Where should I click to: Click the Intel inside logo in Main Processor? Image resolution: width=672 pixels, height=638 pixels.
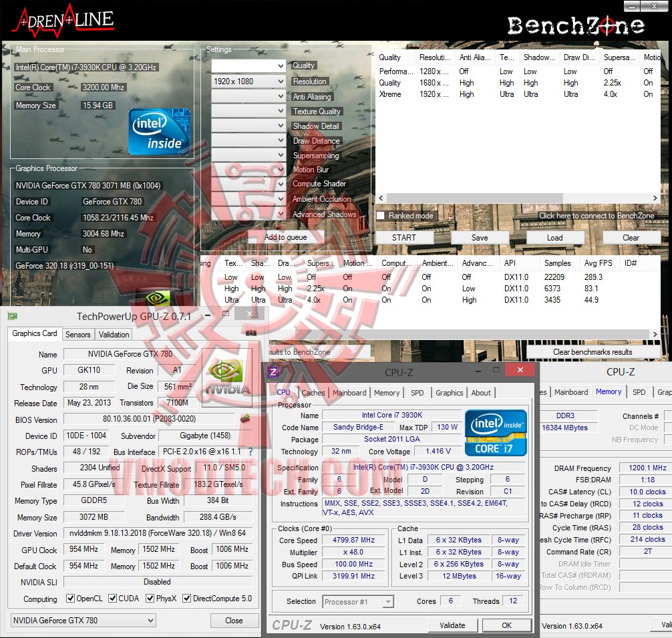point(158,131)
